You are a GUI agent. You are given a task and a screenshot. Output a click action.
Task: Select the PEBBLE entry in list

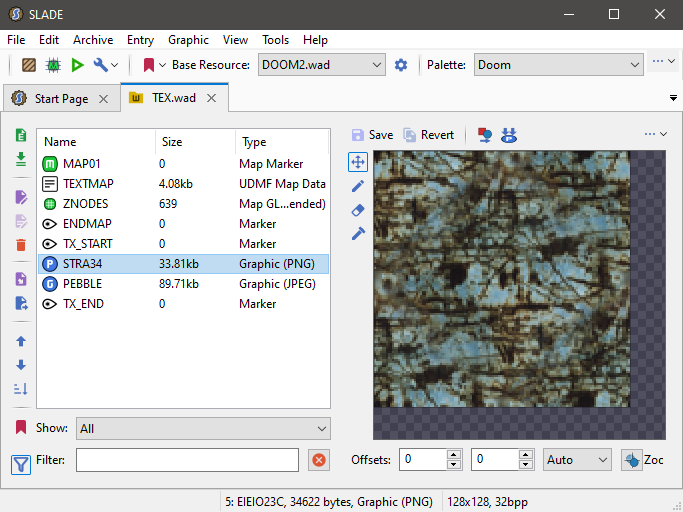tap(83, 284)
